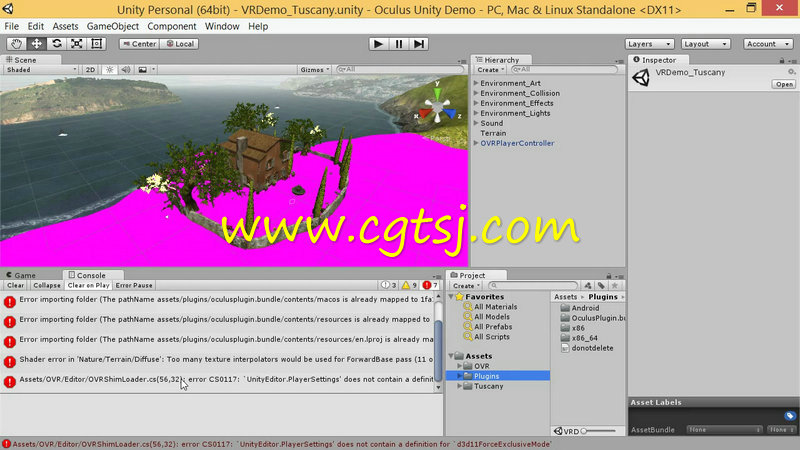Image resolution: width=800 pixels, height=450 pixels.
Task: Toggle scene lighting sun icon
Action: (x=109, y=69)
